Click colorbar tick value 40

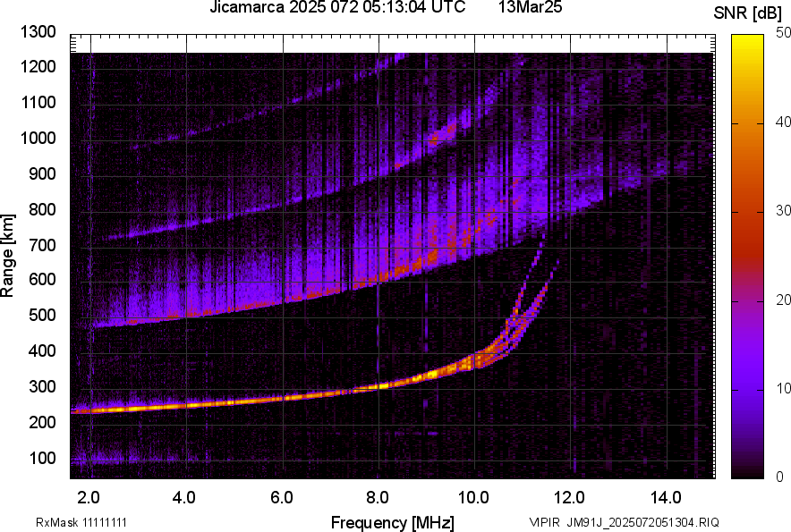click(x=784, y=122)
